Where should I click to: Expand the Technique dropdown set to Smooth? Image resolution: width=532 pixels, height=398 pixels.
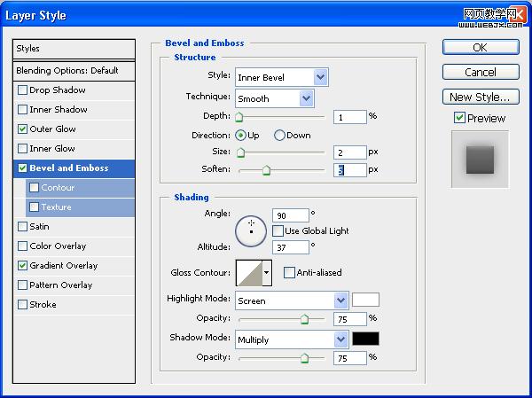coord(275,98)
